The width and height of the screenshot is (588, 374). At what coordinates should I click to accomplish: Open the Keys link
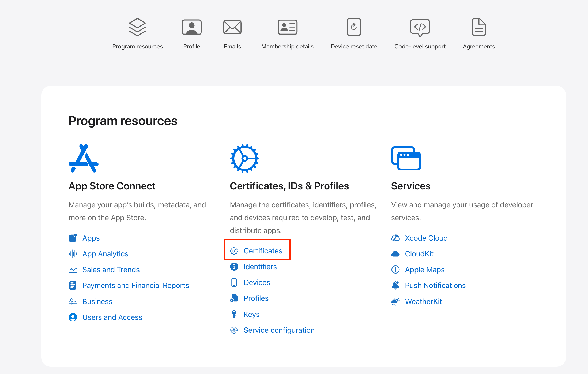pos(251,314)
